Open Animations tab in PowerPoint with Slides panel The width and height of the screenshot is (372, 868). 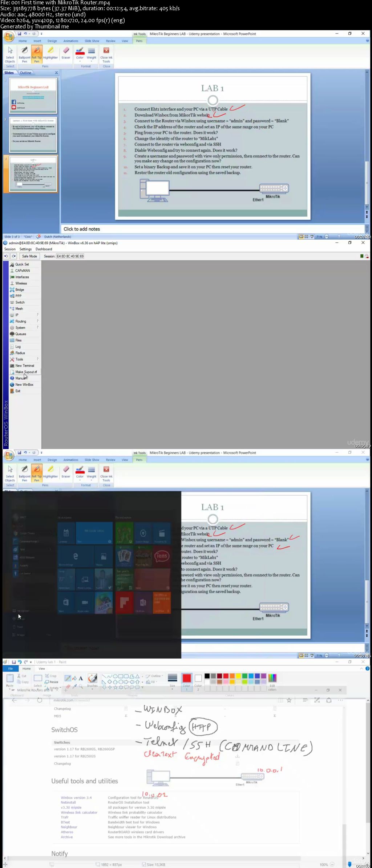click(x=71, y=41)
